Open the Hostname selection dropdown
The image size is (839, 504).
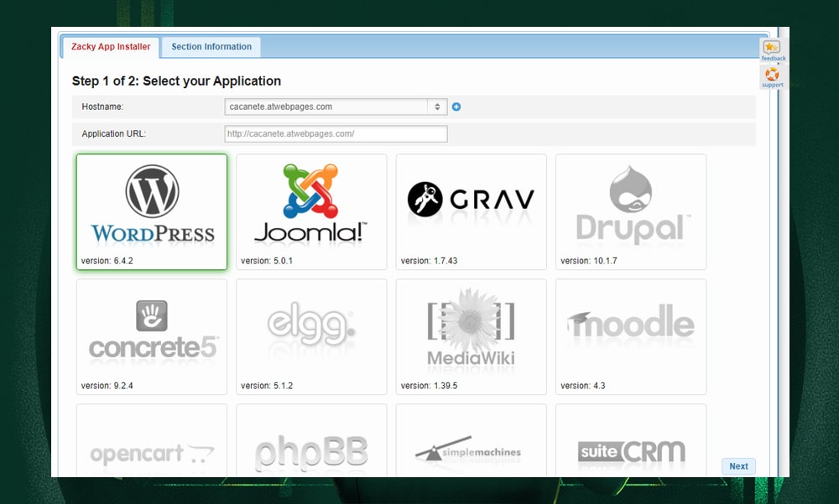(x=436, y=107)
